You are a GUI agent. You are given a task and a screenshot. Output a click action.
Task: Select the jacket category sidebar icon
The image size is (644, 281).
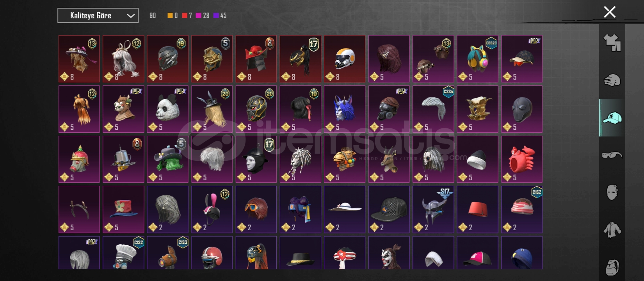pyautogui.click(x=612, y=230)
